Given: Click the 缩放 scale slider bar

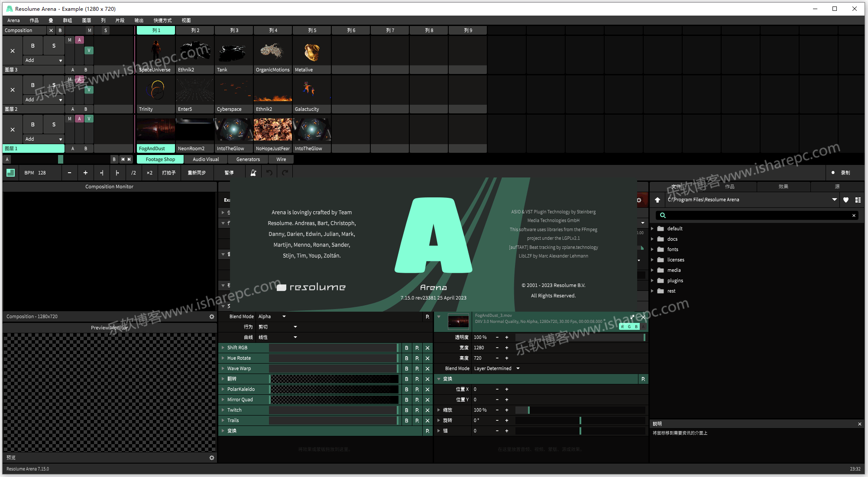Looking at the screenshot, I should pyautogui.click(x=580, y=410).
